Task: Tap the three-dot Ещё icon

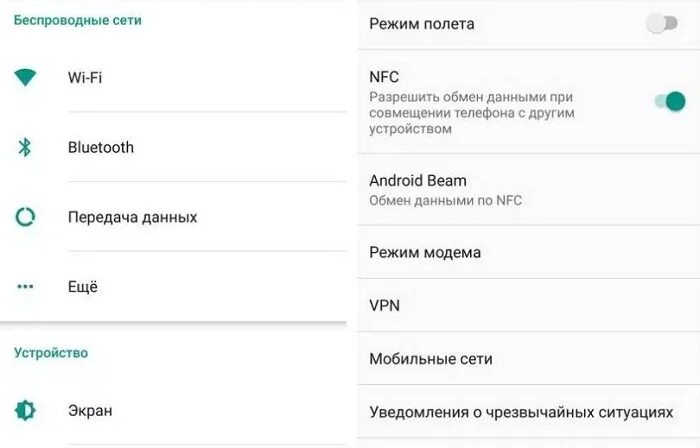Action: [x=25, y=286]
